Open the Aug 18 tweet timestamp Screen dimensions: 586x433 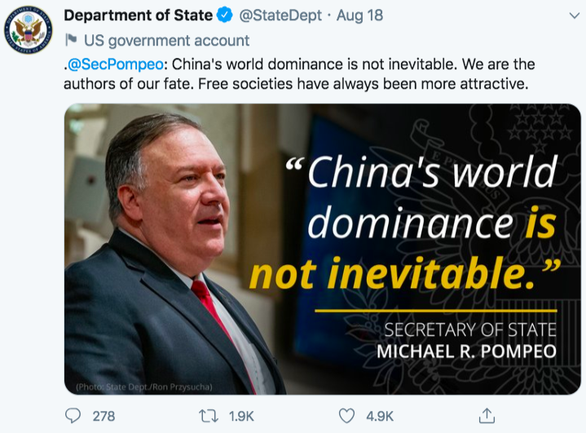[360, 15]
